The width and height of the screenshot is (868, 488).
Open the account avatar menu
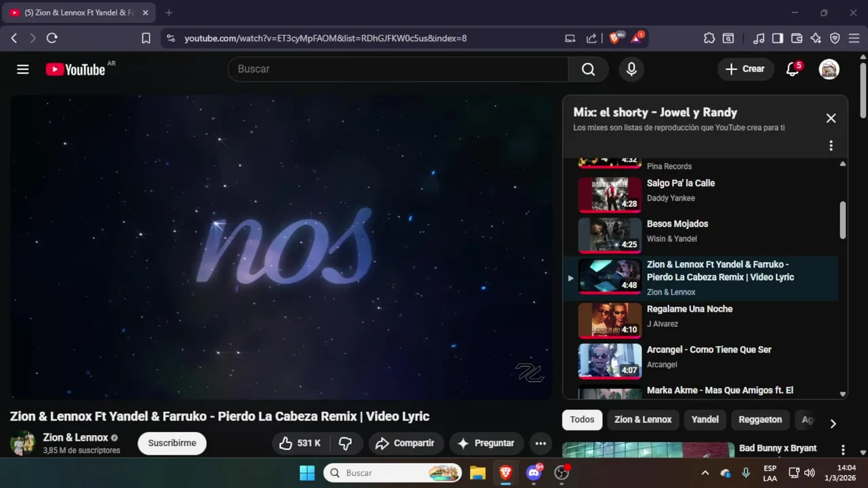(x=829, y=69)
